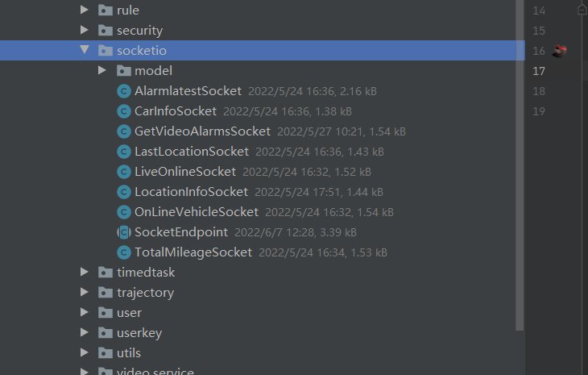This screenshot has width=588, height=375.
Task: Select the OnLineVehicleSocket file
Action: click(196, 212)
